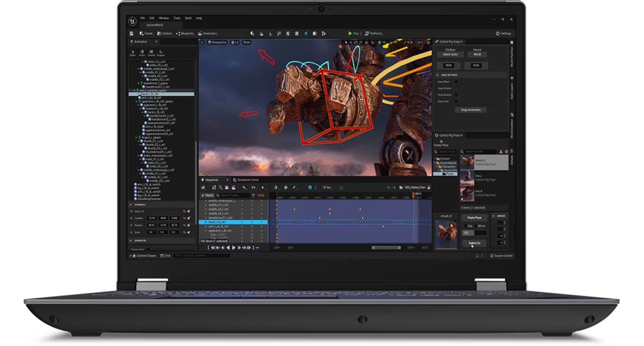Open the Help menu
644x346 pixels.
point(199,18)
